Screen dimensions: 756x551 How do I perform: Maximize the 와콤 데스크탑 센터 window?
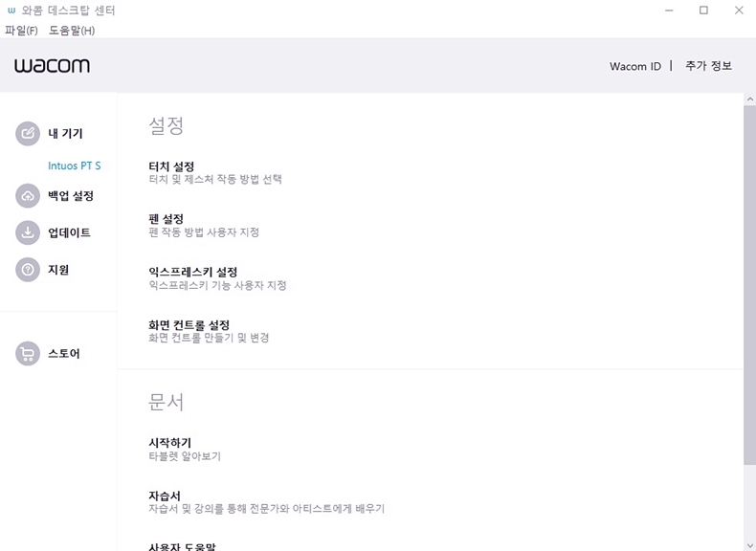point(703,11)
